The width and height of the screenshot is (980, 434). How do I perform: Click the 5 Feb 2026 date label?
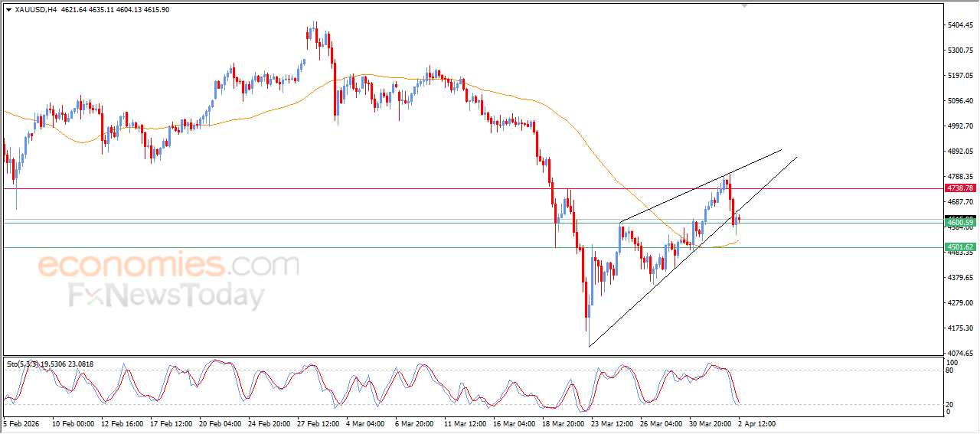[21, 423]
